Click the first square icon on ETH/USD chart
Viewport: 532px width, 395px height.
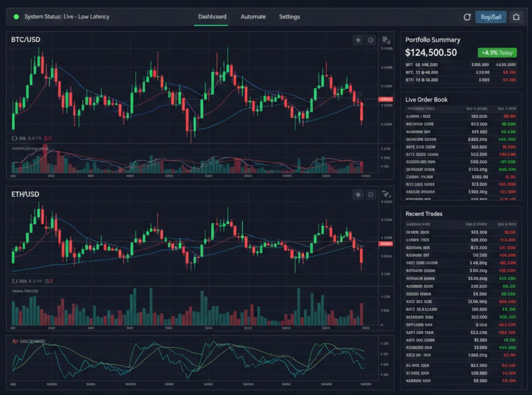pos(358,195)
